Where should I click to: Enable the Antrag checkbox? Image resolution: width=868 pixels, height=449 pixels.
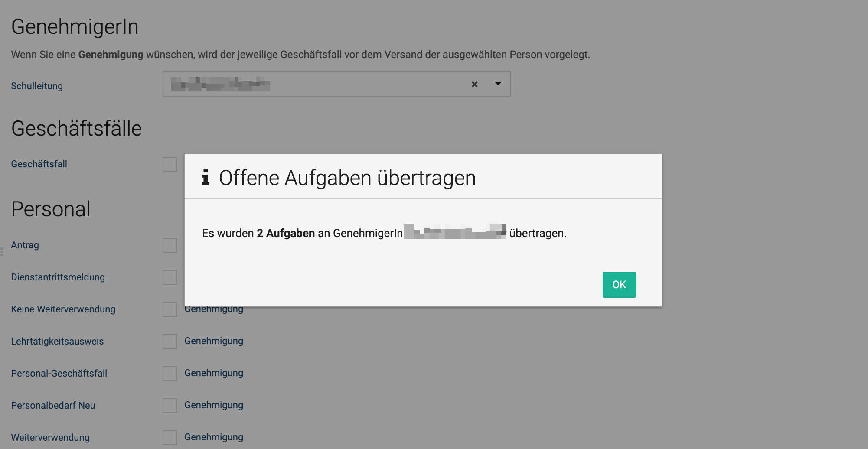(170, 245)
